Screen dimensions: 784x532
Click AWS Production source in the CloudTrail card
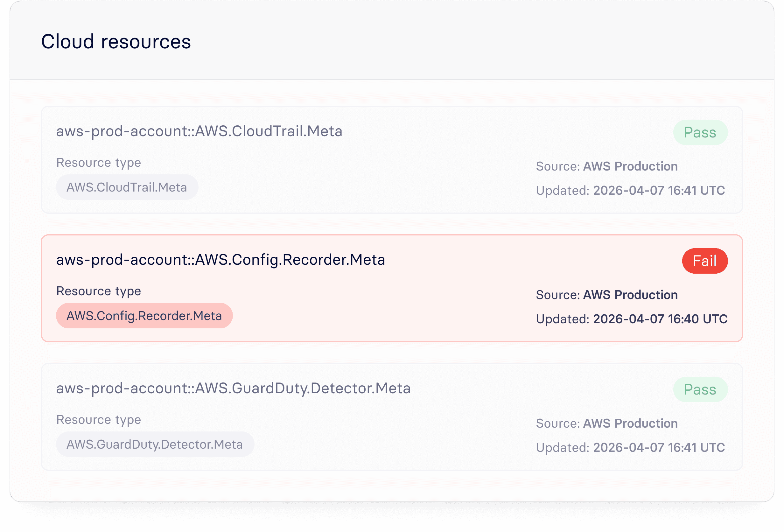tap(630, 166)
